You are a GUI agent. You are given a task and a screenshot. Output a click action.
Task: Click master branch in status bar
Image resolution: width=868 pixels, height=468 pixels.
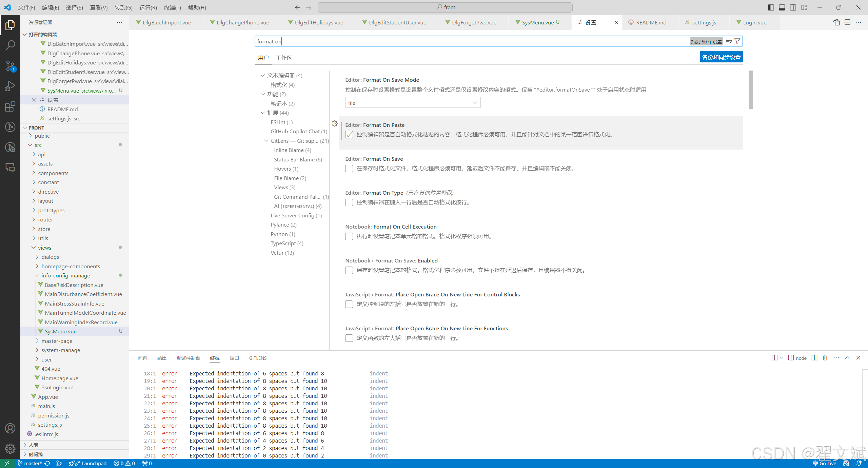(x=30, y=463)
